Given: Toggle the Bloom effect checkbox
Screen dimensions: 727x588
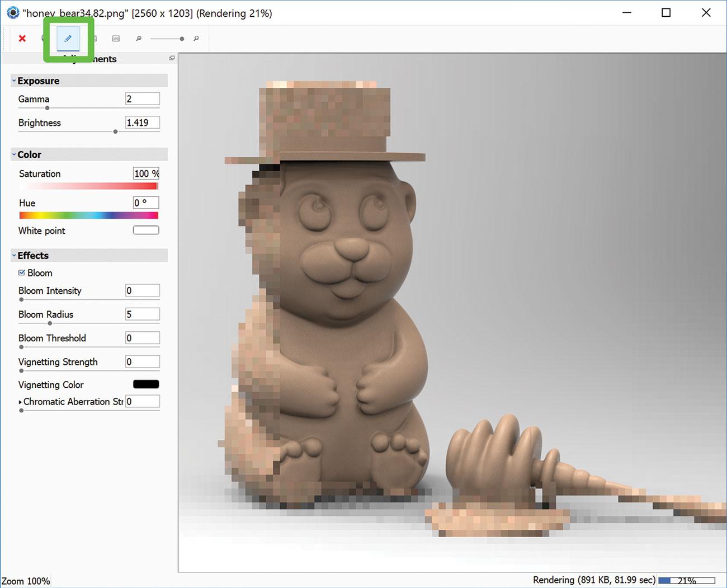Looking at the screenshot, I should 21,273.
